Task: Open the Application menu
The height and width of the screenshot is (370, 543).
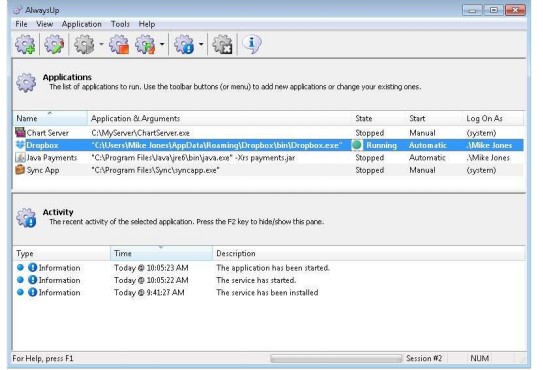Action: click(x=82, y=24)
